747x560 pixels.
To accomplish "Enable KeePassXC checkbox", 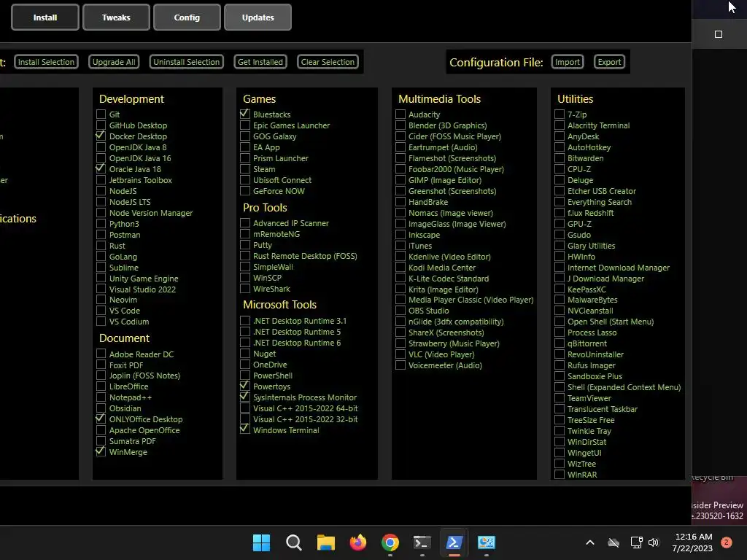I will [x=560, y=289].
